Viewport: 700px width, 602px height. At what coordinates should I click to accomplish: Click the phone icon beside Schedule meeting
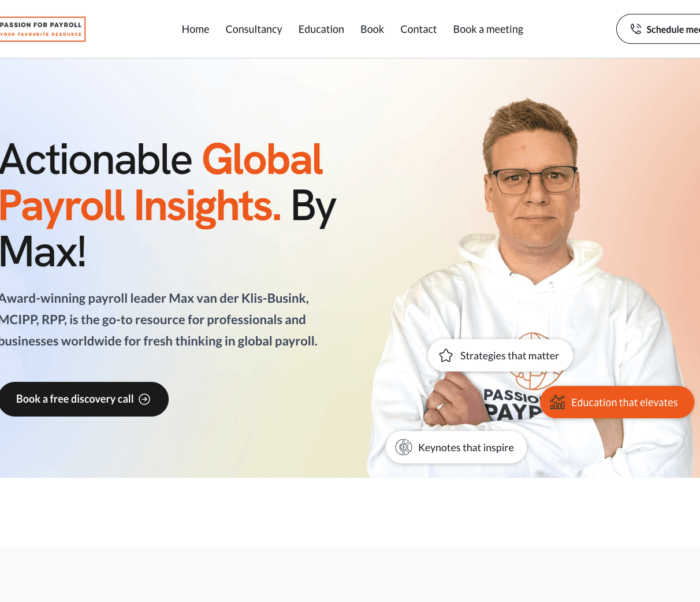[x=636, y=29]
